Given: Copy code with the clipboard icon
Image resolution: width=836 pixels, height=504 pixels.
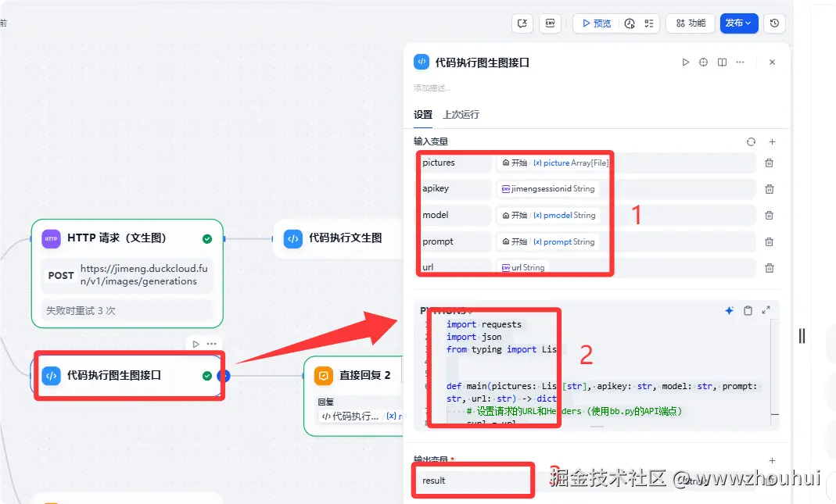Looking at the screenshot, I should pyautogui.click(x=748, y=311).
